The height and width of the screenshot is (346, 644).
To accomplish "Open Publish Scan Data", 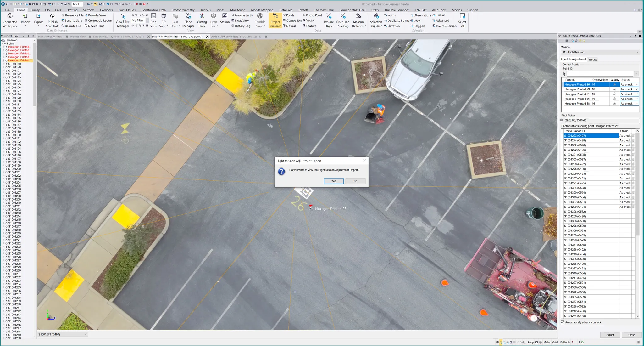I will [x=53, y=20].
